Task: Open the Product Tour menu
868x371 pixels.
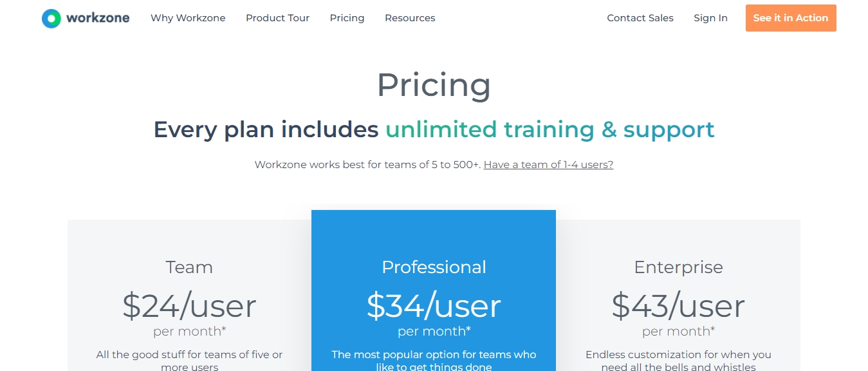Action: tap(277, 18)
